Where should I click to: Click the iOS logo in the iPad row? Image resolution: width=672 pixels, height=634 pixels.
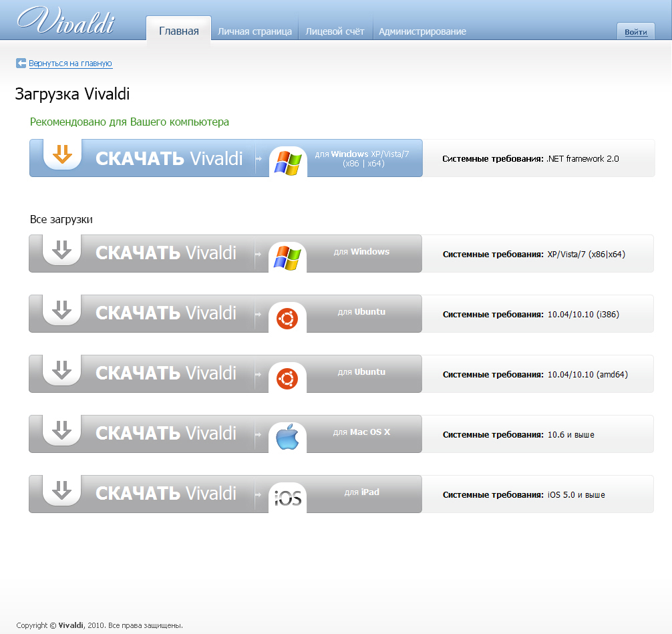288,498
